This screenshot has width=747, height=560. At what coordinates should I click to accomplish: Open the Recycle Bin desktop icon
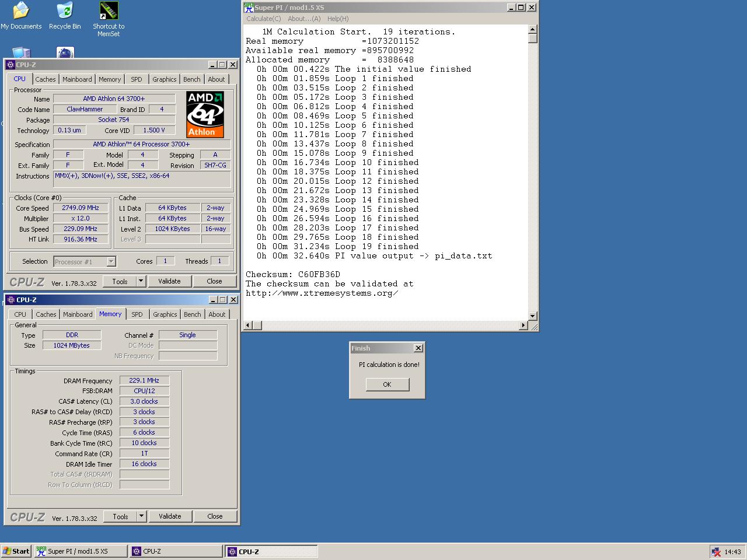click(x=65, y=16)
